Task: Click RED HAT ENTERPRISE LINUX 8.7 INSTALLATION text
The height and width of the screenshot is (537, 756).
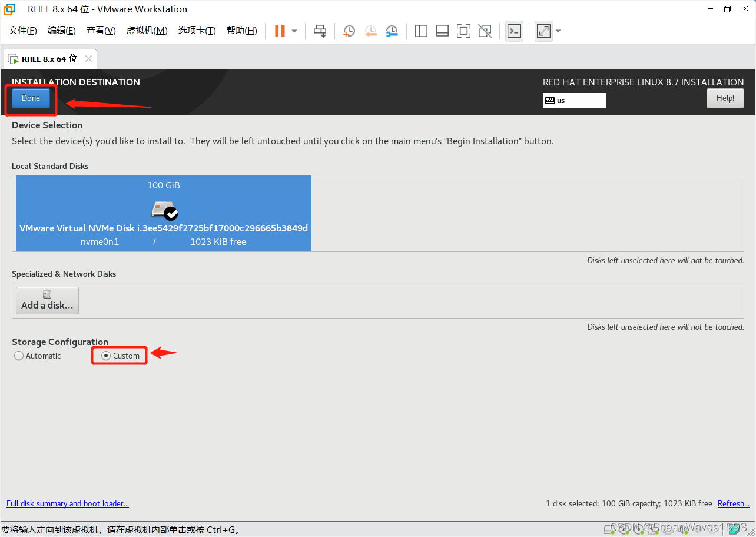Action: click(x=644, y=82)
